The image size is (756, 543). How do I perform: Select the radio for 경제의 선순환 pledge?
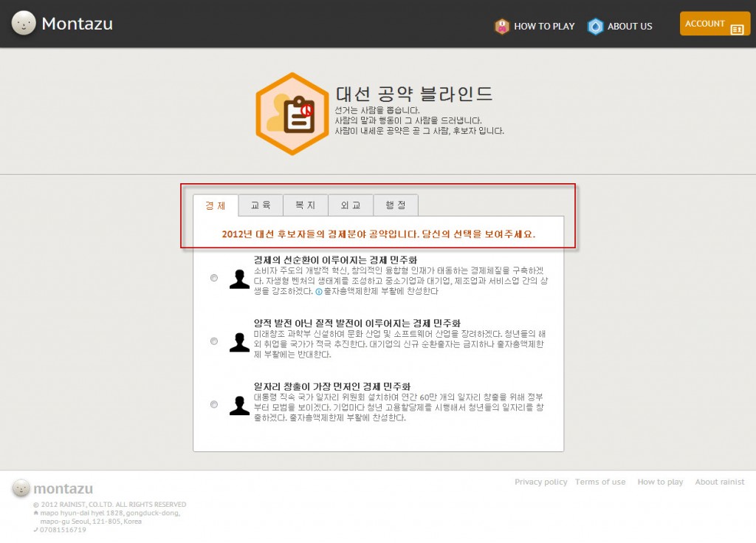(214, 279)
